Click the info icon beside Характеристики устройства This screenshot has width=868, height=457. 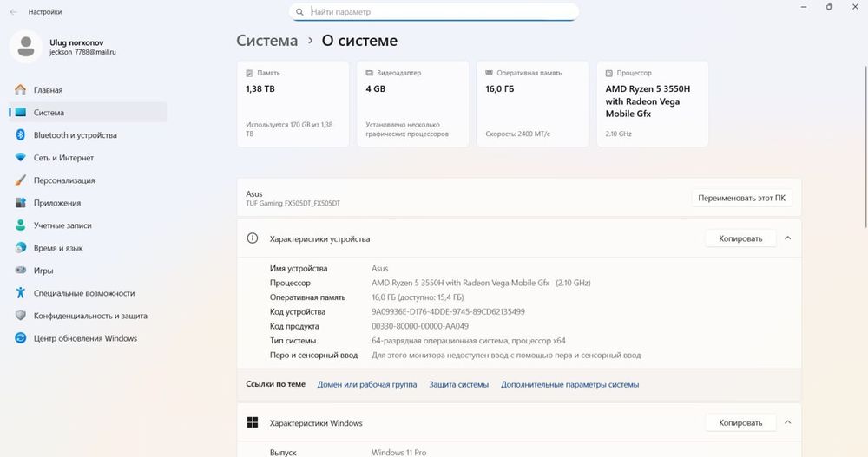pos(253,238)
